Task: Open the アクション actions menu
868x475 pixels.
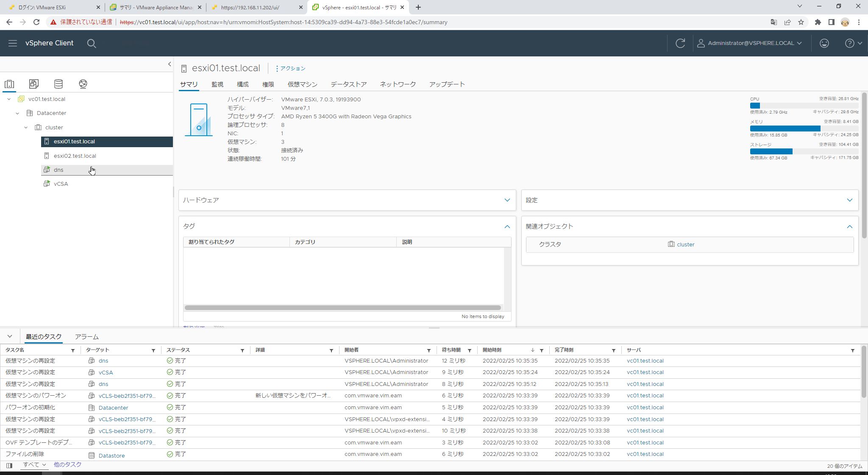Action: tap(291, 68)
